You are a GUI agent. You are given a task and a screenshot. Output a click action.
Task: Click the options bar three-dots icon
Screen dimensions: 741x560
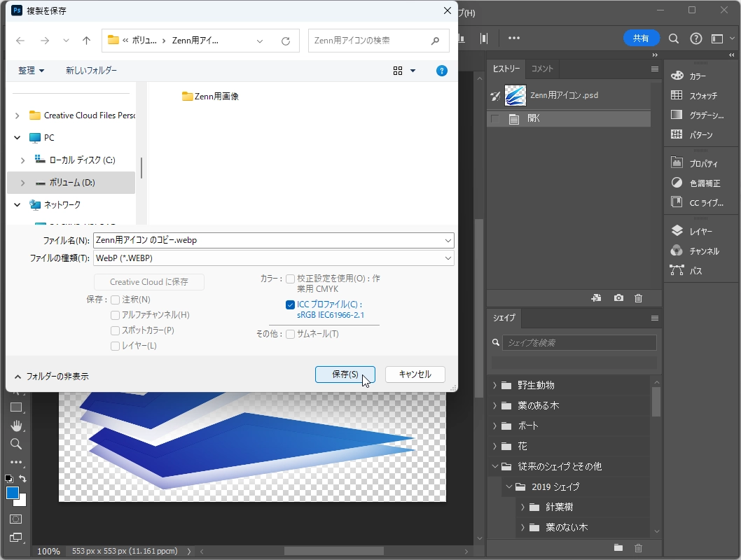tap(514, 38)
